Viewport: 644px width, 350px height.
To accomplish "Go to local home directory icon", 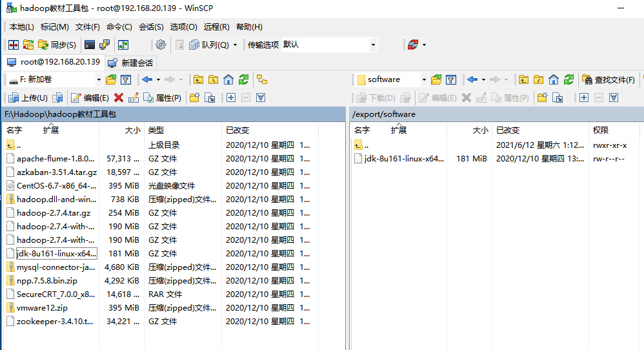I will point(228,79).
